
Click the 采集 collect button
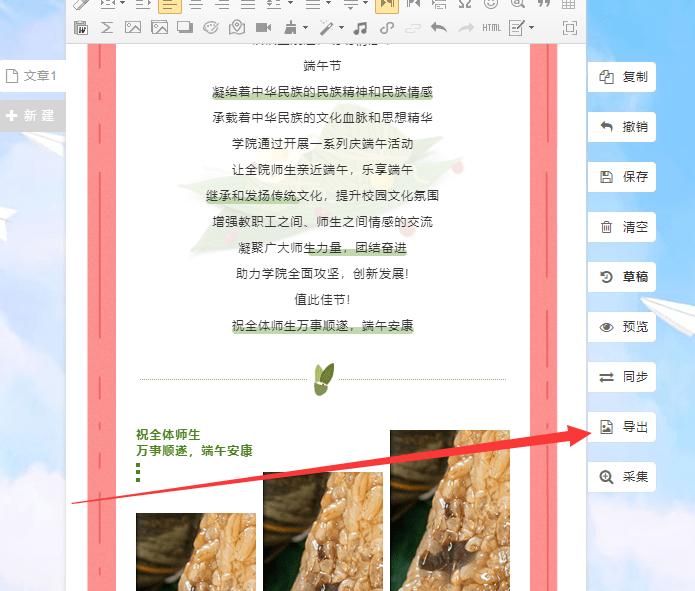tap(621, 477)
